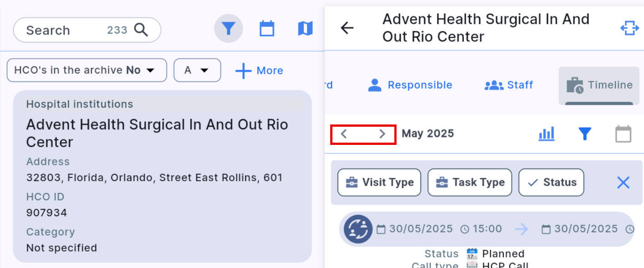Click the expand panel icon top right
Viewport: 644px width, 268px height.
point(629,28)
